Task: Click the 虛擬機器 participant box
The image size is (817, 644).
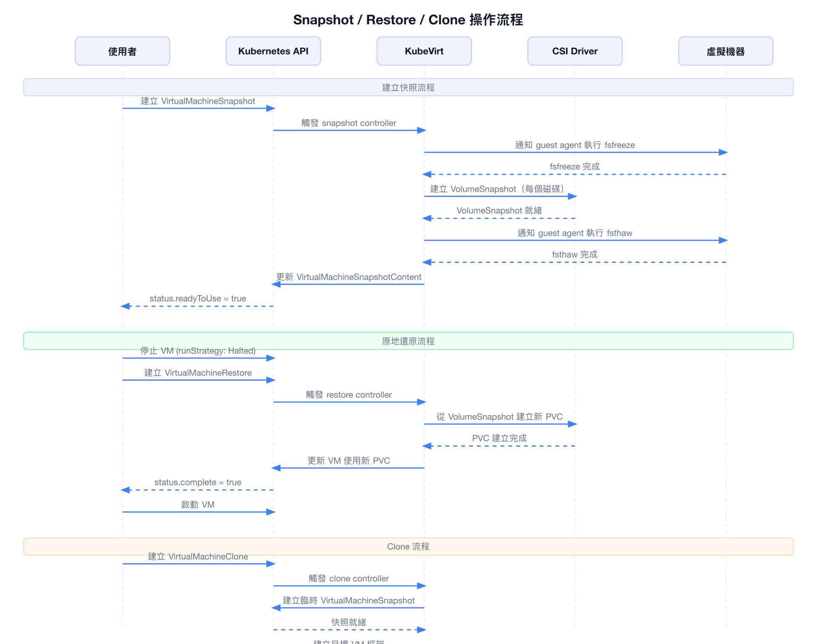Action: tap(726, 51)
